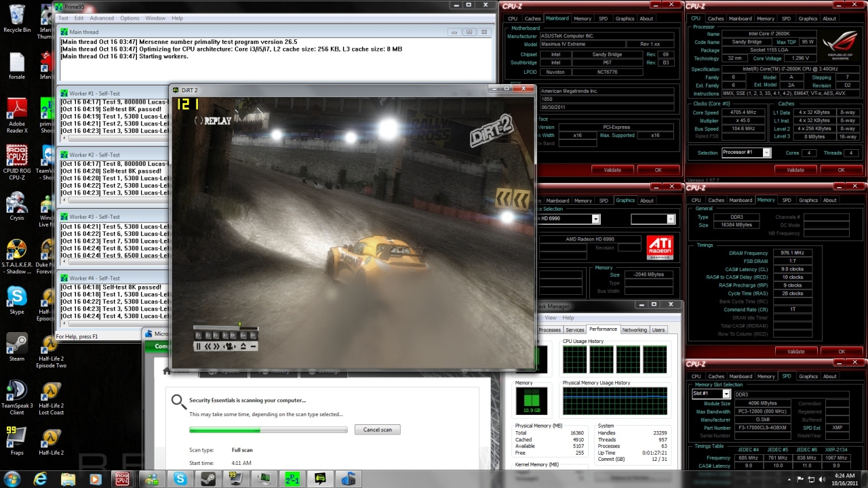This screenshot has width=868, height=488.
Task: Click the Windows Start button
Action: 12,479
